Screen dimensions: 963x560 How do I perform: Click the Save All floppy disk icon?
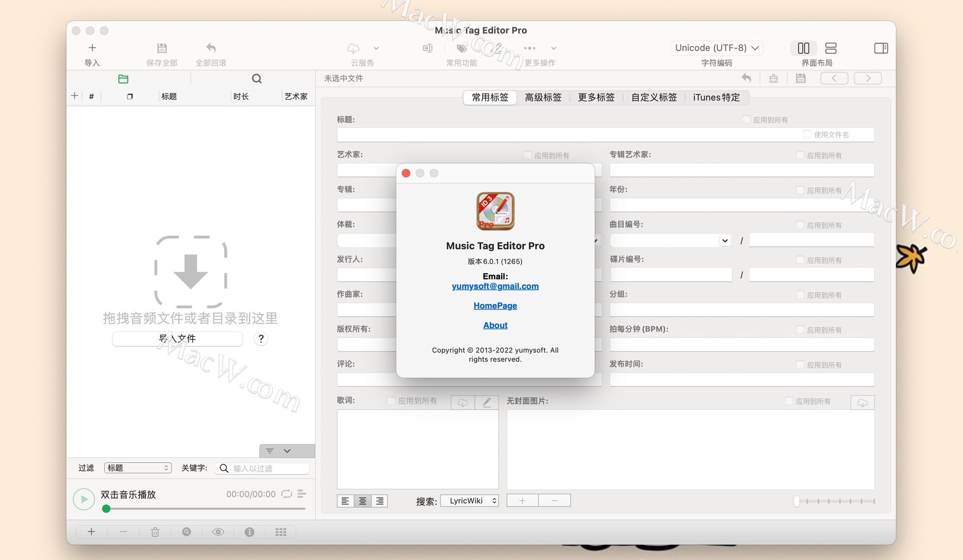tap(162, 48)
